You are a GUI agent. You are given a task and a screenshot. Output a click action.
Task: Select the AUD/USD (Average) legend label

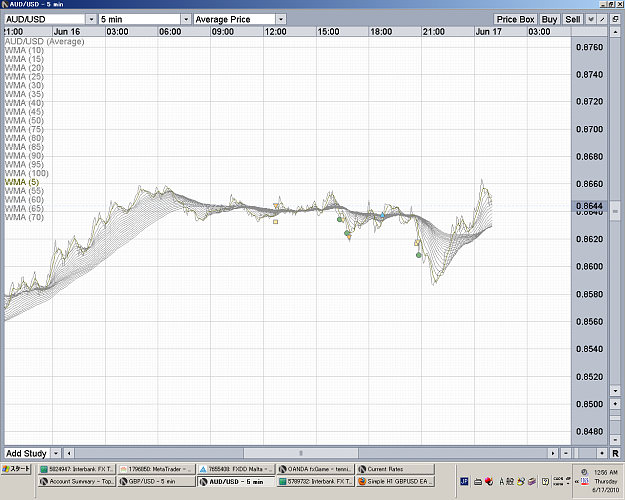coord(44,41)
